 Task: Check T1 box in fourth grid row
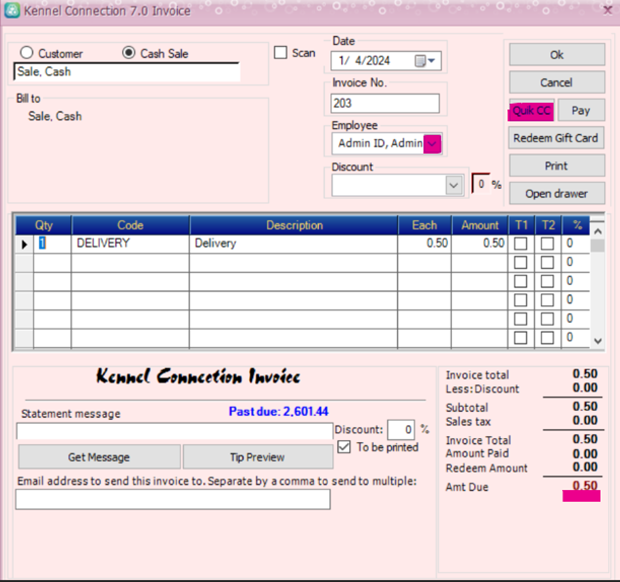pyautogui.click(x=520, y=300)
